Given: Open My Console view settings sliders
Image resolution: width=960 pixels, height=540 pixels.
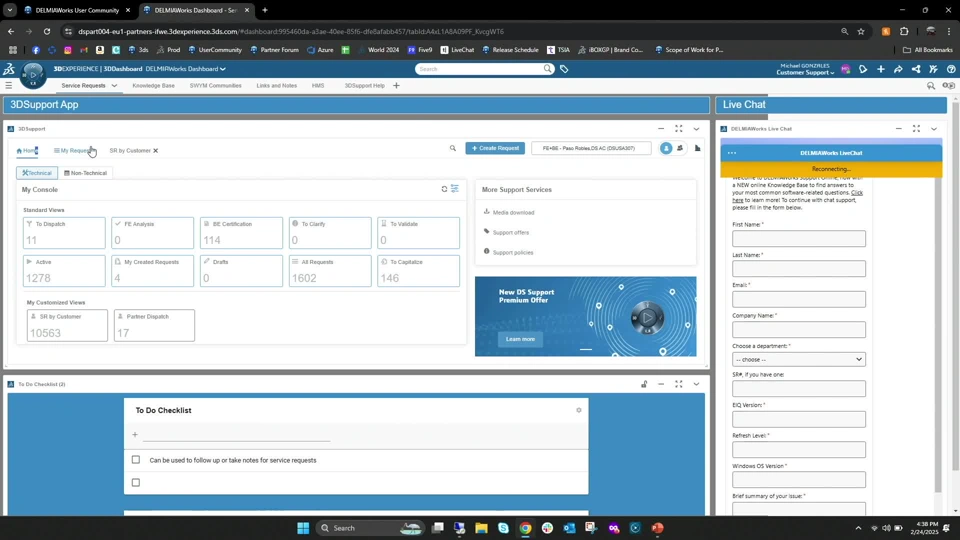Looking at the screenshot, I should click(455, 189).
